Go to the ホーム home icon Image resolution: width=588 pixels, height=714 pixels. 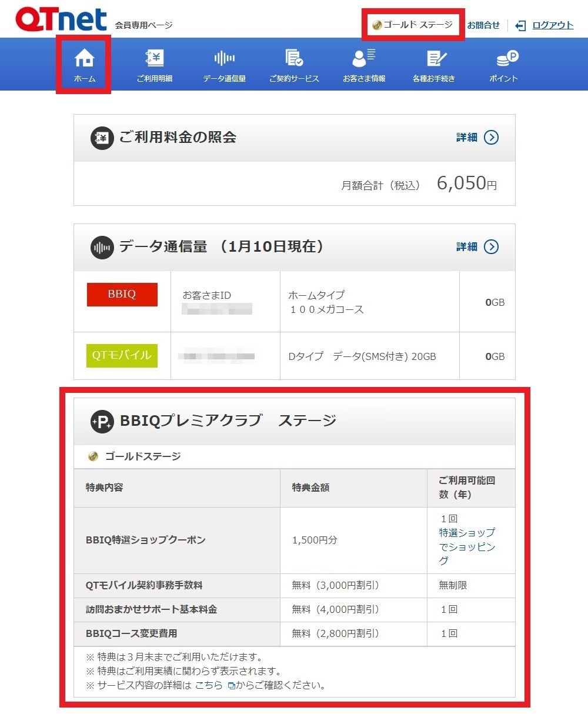(85, 58)
